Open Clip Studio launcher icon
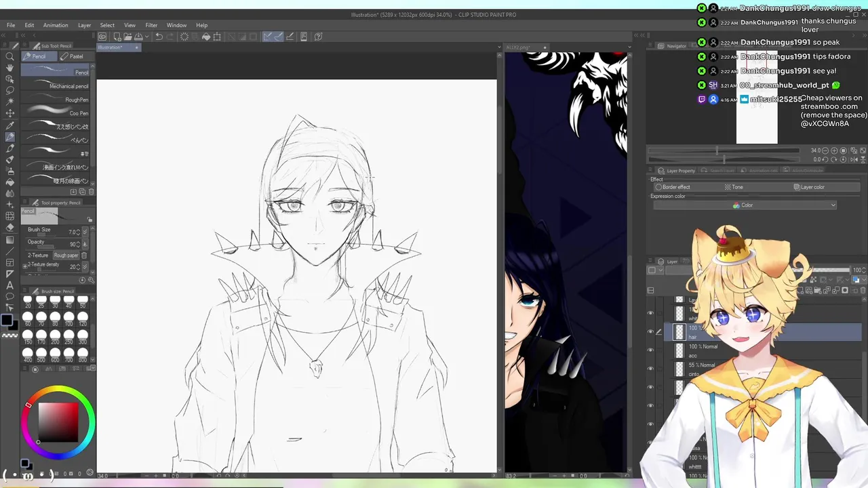This screenshot has height=488, width=868. [102, 37]
